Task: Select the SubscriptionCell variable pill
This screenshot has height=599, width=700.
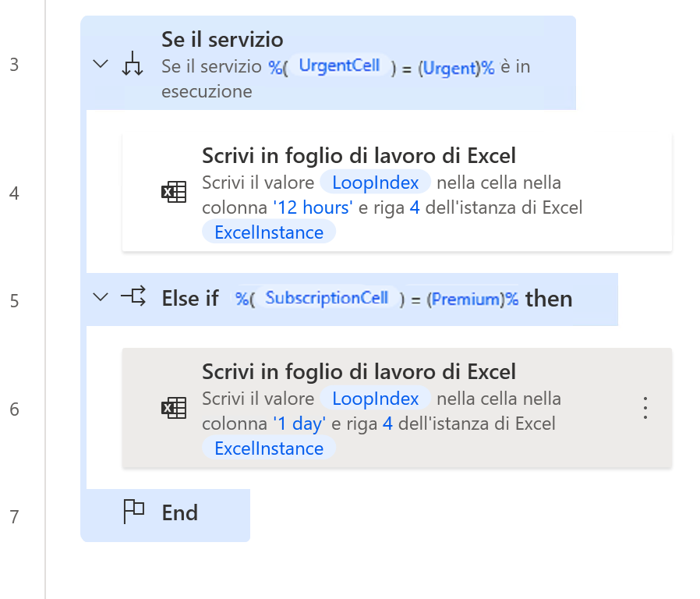Action: (x=327, y=297)
